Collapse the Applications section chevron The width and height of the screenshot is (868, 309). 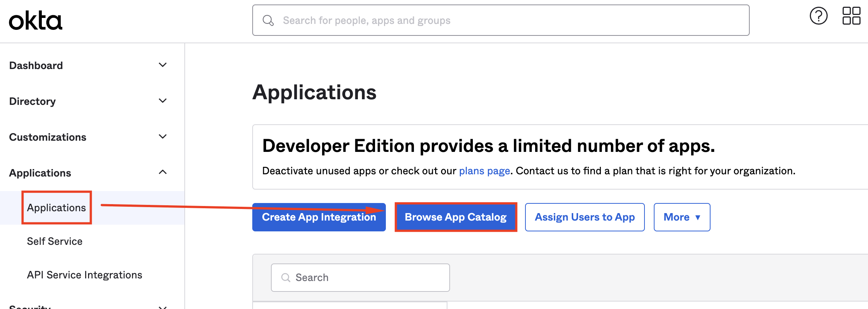[x=163, y=172]
